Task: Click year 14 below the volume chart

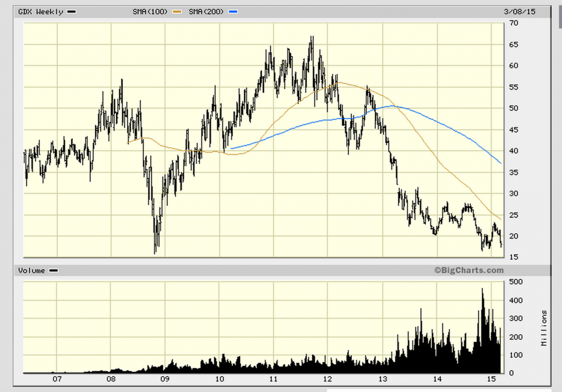Action: pos(437,378)
